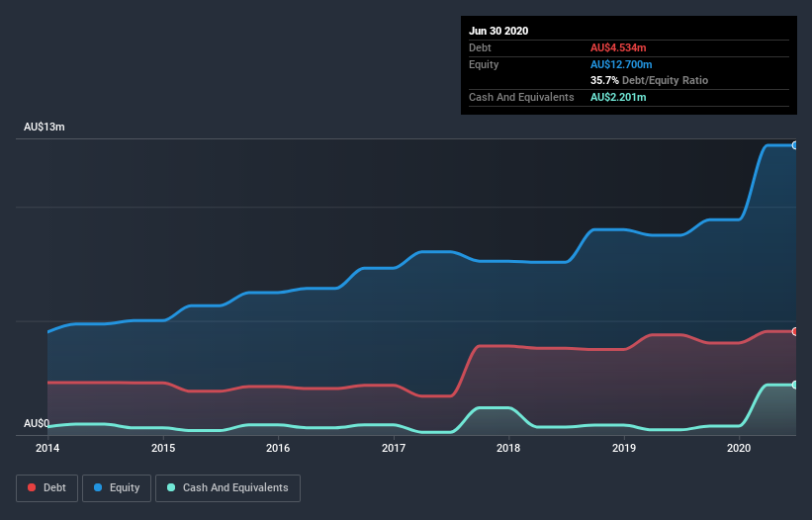This screenshot has height=520, width=812.
Task: Select the Debt data point marker at Jun 2020
Action: 794,331
